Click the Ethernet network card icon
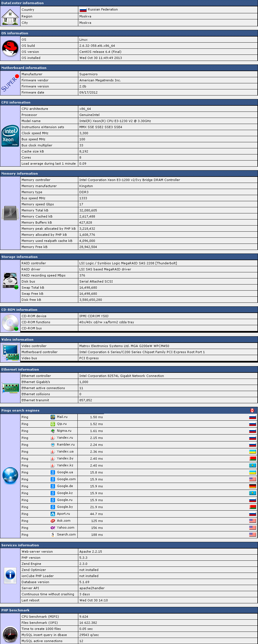Viewport: 258px width, 644px height. (x=10, y=388)
